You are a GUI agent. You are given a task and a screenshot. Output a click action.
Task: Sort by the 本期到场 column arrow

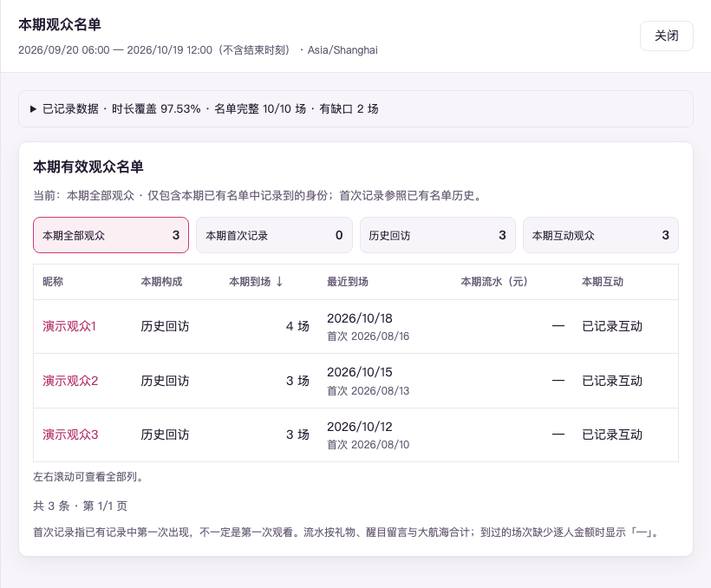pos(279,282)
